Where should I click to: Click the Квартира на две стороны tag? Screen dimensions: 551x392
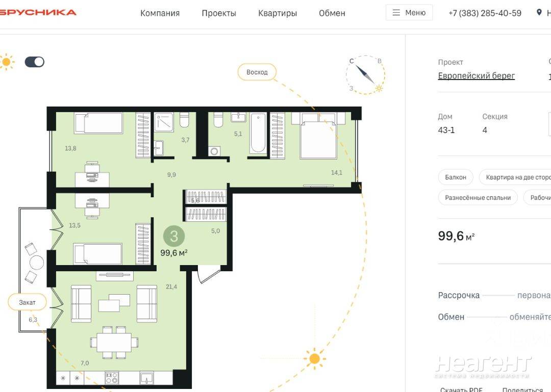click(517, 177)
